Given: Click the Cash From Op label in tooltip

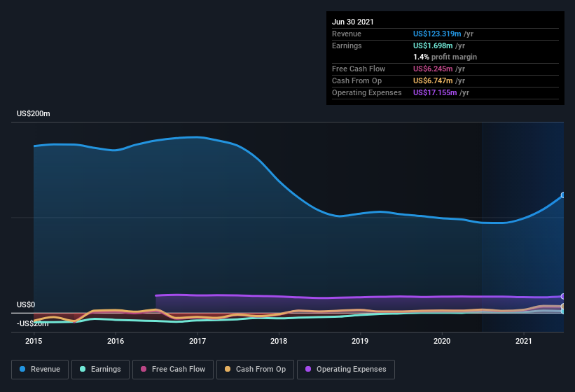Looking at the screenshot, I should 356,80.
